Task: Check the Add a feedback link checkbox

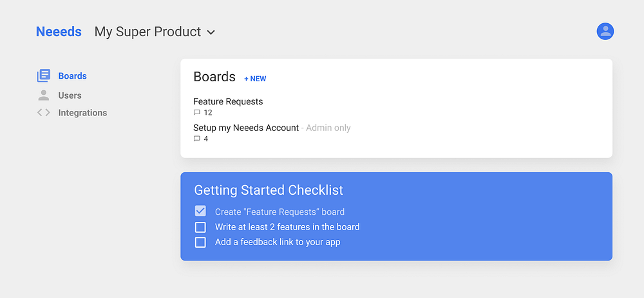Action: (x=200, y=243)
